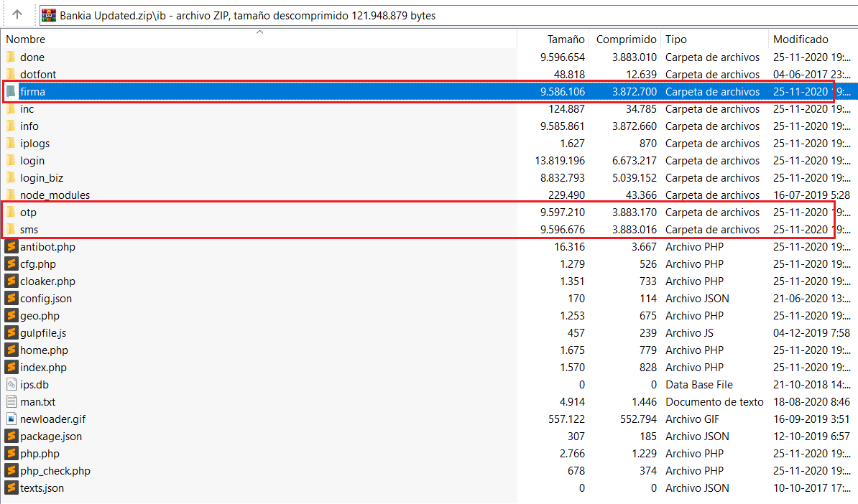Click the firma folder icon
858x504 pixels.
click(11, 91)
